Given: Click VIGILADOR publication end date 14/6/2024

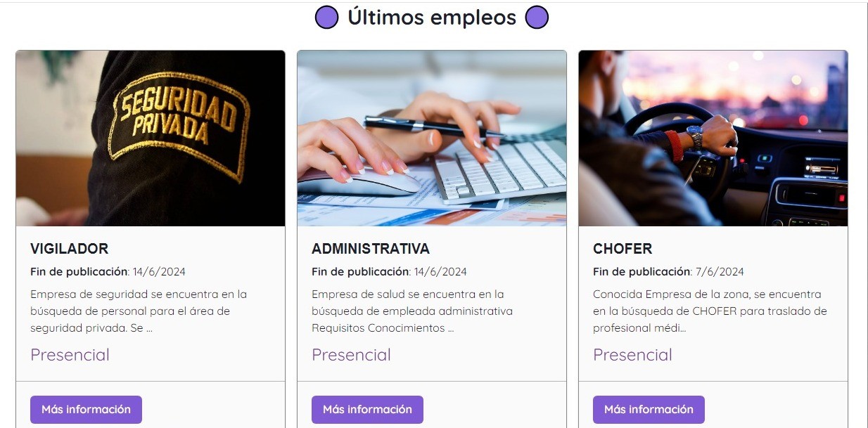Looking at the screenshot, I should pyautogui.click(x=159, y=272).
